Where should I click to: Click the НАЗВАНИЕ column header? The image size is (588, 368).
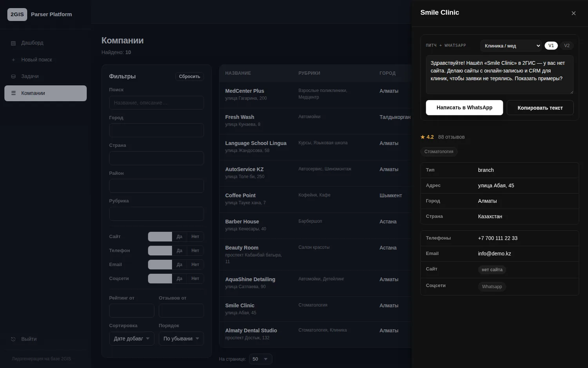238,73
